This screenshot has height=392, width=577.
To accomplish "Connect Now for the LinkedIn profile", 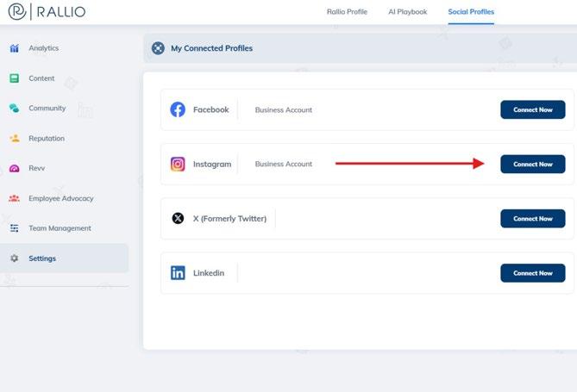I will pyautogui.click(x=532, y=273).
